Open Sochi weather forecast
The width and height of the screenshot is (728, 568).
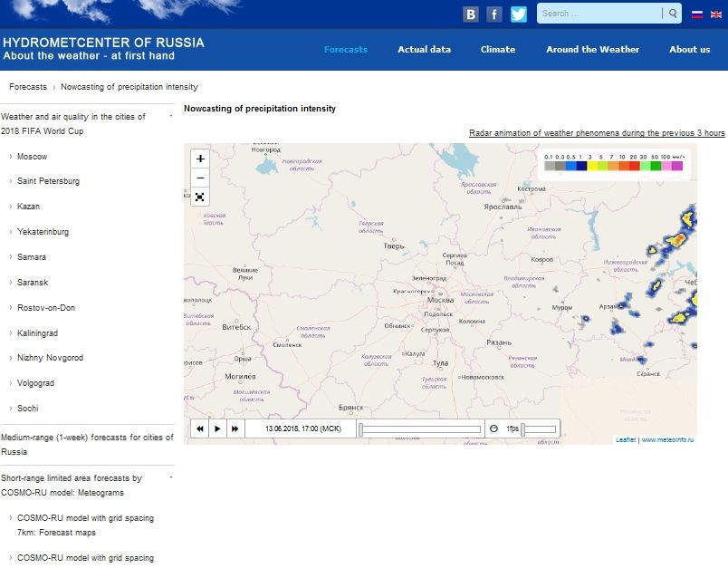(x=28, y=409)
